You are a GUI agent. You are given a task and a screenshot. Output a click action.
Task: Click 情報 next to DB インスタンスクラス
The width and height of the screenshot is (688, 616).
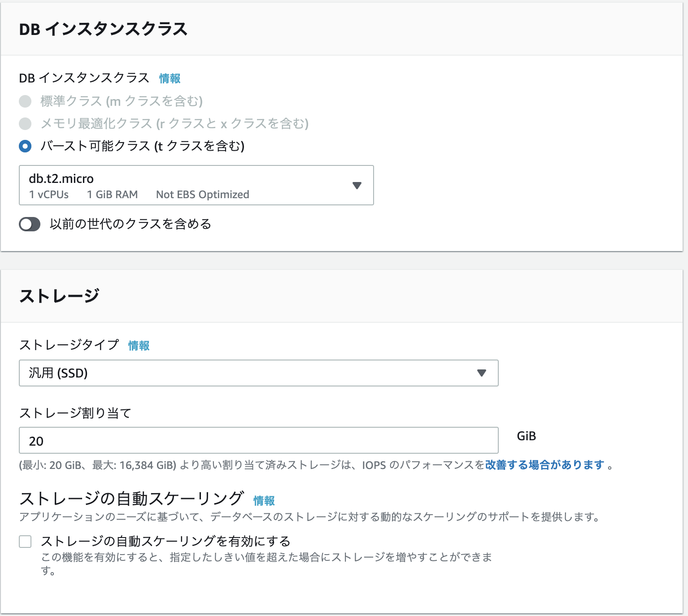[169, 78]
